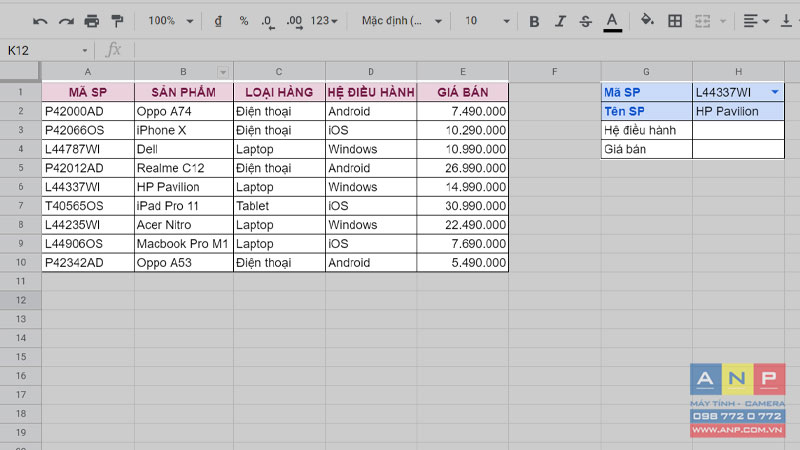
Task: Expand merge cells options arrow
Action: pyautogui.click(x=722, y=21)
